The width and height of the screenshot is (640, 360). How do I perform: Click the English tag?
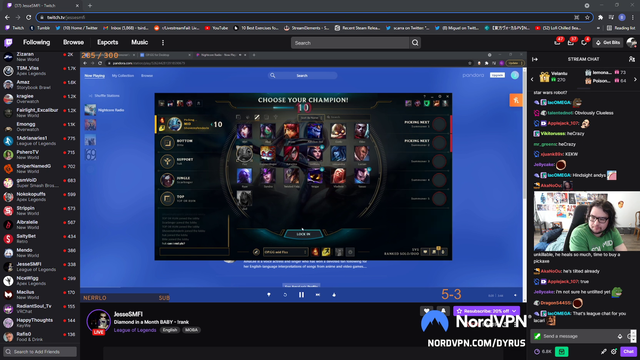170,330
